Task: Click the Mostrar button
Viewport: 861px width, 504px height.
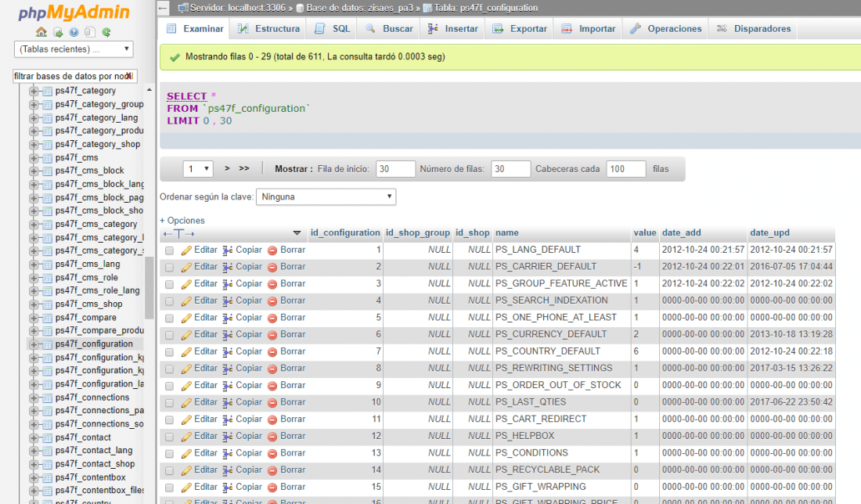Action: (294, 169)
